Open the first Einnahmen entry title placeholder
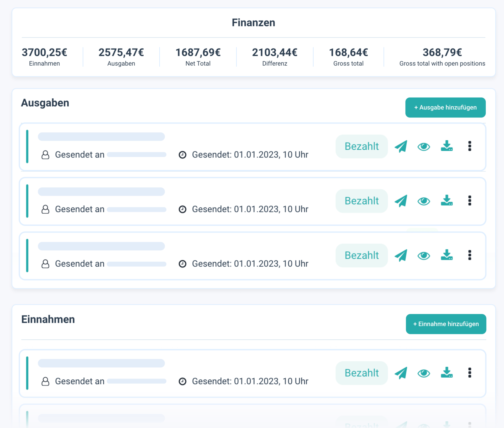The width and height of the screenshot is (504, 428). [x=101, y=363]
